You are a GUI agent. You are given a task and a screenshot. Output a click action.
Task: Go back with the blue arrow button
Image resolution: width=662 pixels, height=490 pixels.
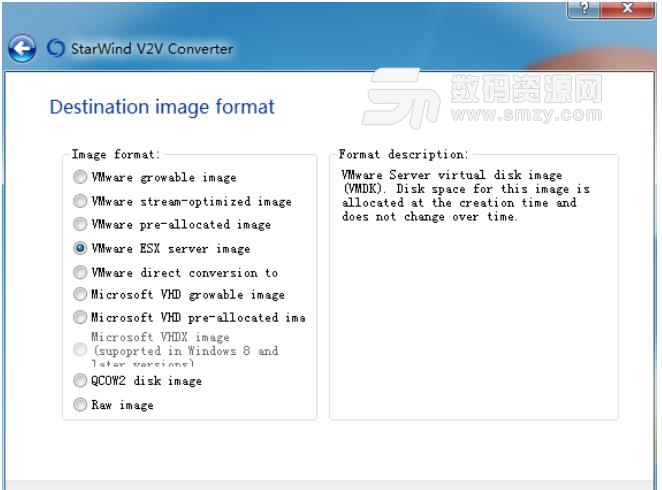[x=22, y=49]
